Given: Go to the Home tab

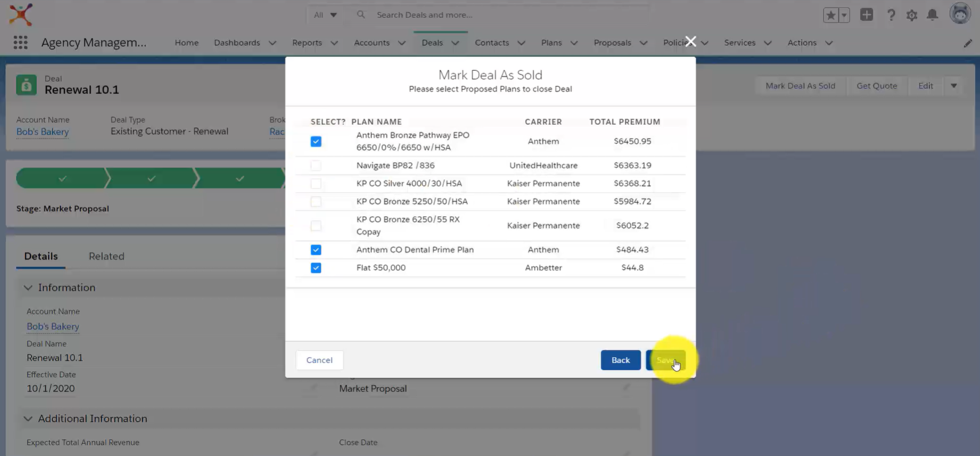Looking at the screenshot, I should 187,43.
